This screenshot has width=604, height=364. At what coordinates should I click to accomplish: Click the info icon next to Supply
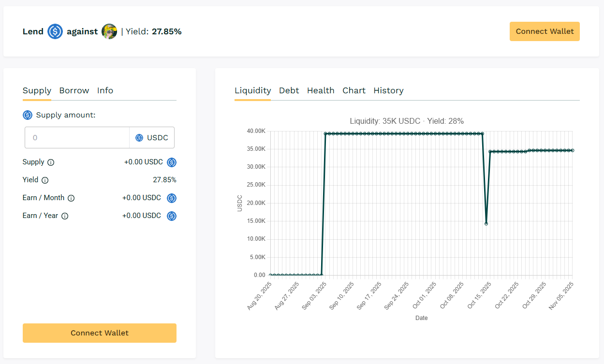(51, 162)
